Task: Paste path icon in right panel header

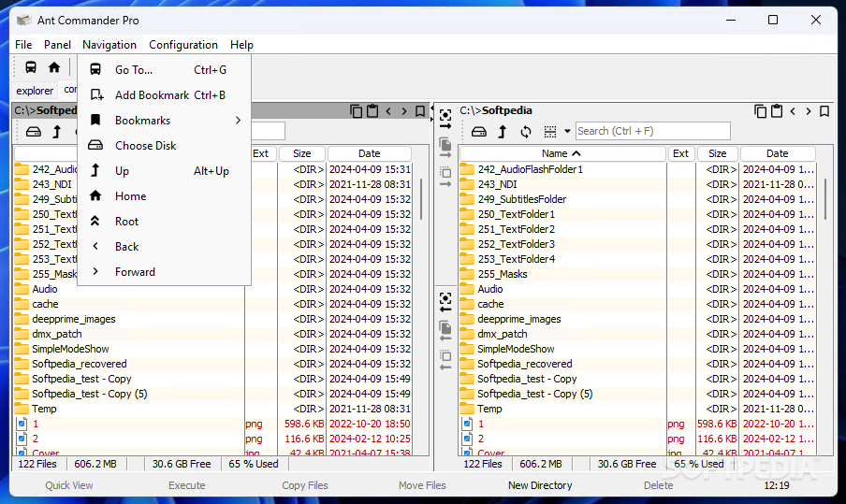Action: (x=777, y=111)
